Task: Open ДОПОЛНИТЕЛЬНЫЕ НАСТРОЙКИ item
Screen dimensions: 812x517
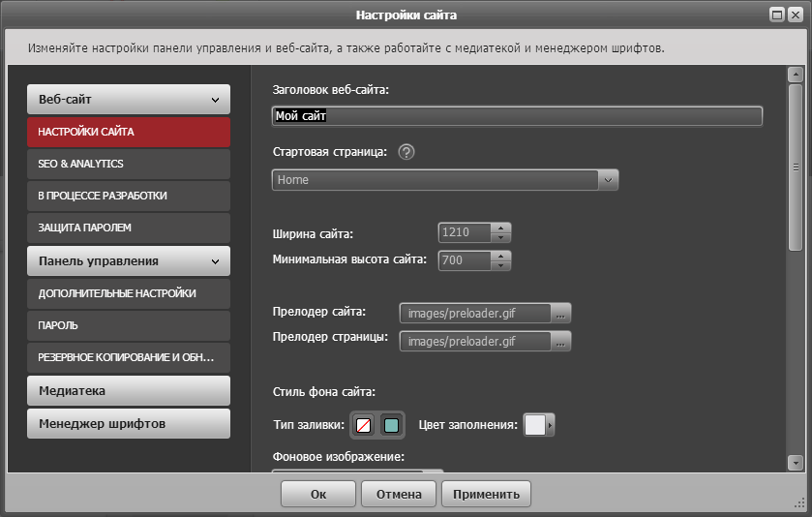Action: point(129,293)
